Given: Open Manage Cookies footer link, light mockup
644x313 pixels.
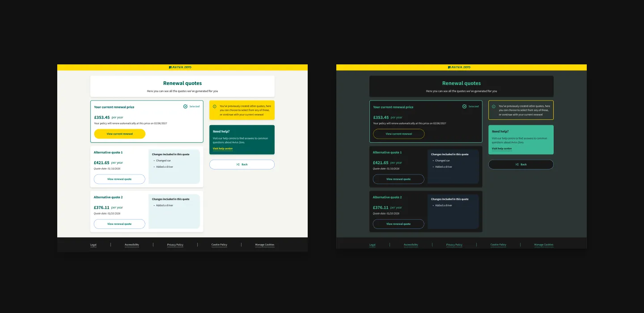Looking at the screenshot, I should [265, 245].
